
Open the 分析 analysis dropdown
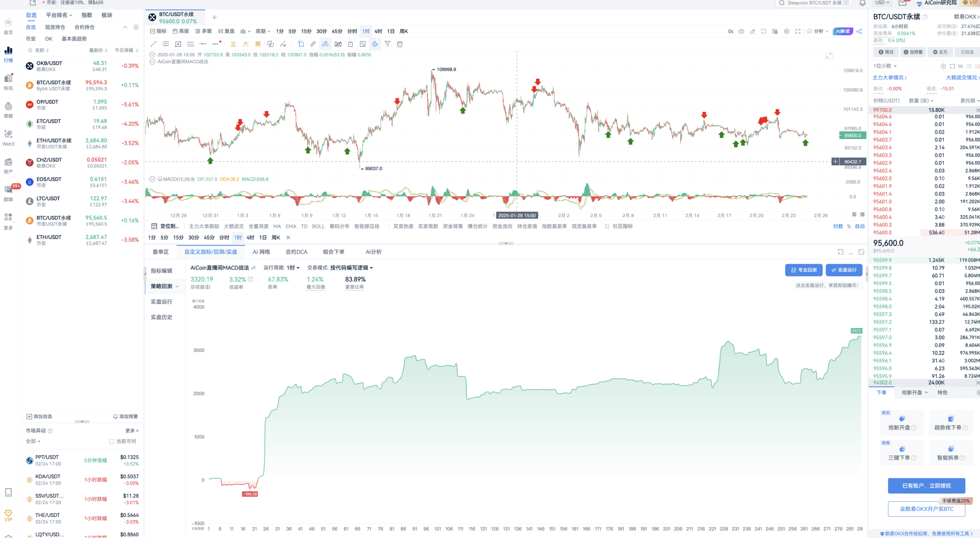[x=818, y=31]
